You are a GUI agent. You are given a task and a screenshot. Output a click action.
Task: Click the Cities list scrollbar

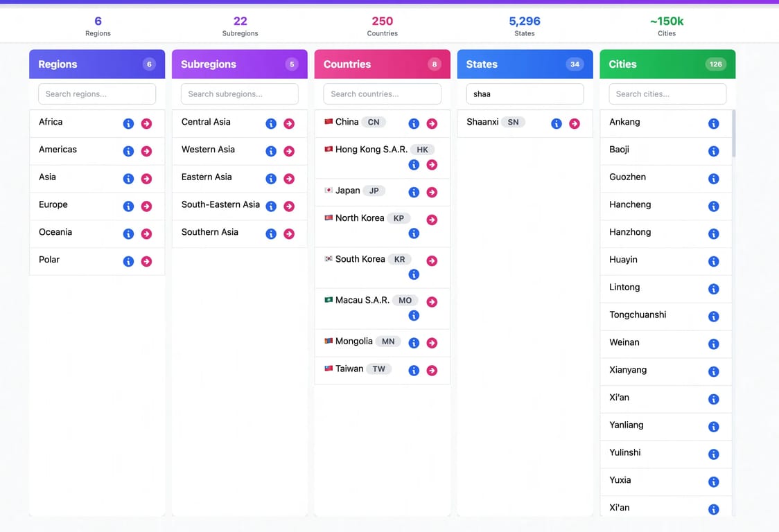(734, 134)
